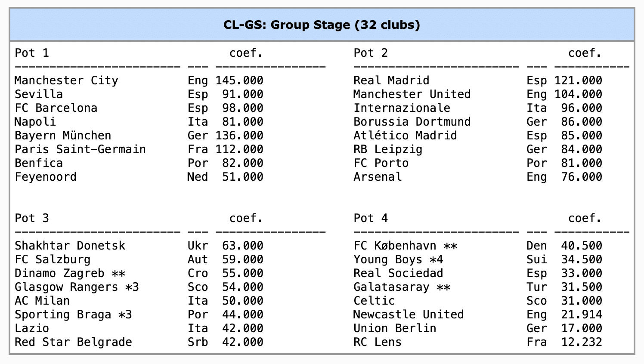Screen dimensions: 644x364
Task: Select FC København in Pot 4
Action: click(x=395, y=246)
